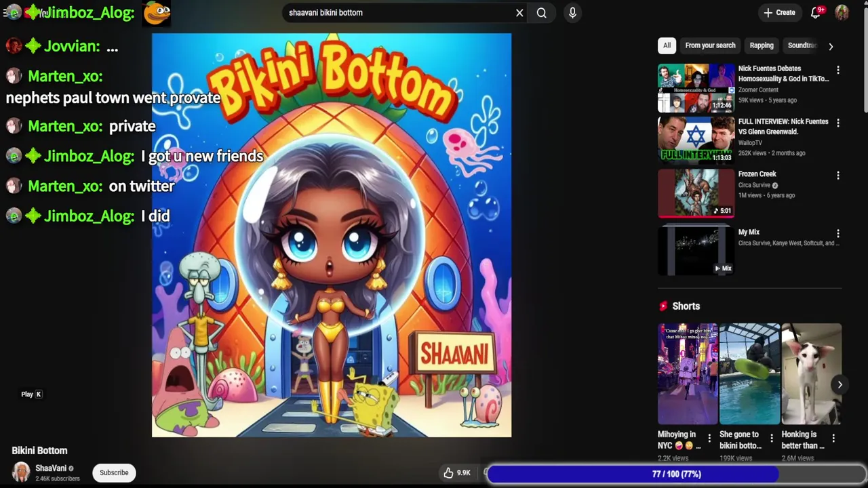868x488 pixels.
Task: Open the ShaaVani channel avatar
Action: [21, 472]
